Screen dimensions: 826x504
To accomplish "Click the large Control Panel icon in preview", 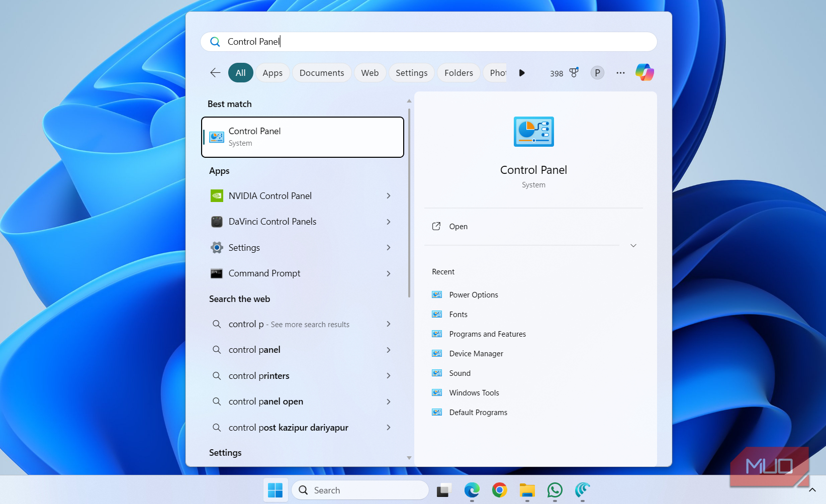I will pos(533,132).
